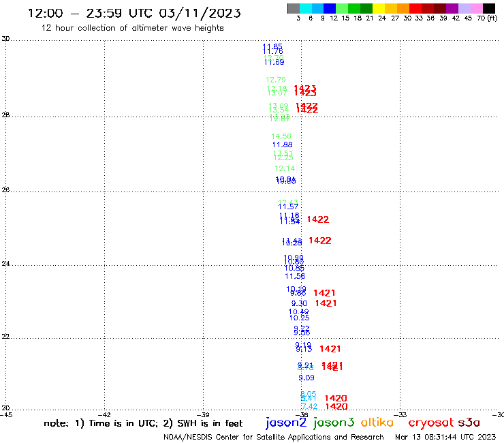
Task: Click the green wave height value 12.14
Action: pyautogui.click(x=285, y=168)
